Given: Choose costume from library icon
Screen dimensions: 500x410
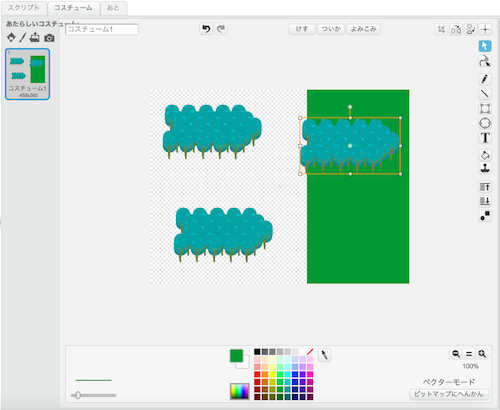Looking at the screenshot, I should 11,38.
